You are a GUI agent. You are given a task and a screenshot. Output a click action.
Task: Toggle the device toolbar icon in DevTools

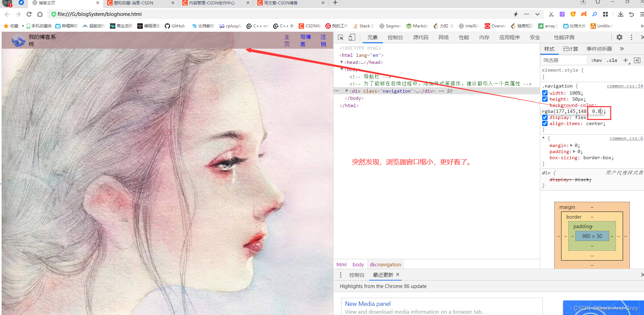352,38
